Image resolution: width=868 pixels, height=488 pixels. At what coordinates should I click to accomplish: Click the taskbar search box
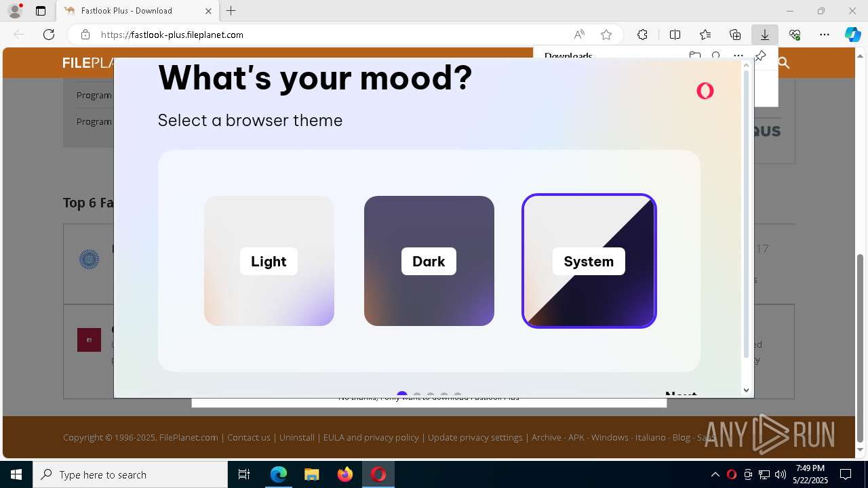pyautogui.click(x=130, y=474)
